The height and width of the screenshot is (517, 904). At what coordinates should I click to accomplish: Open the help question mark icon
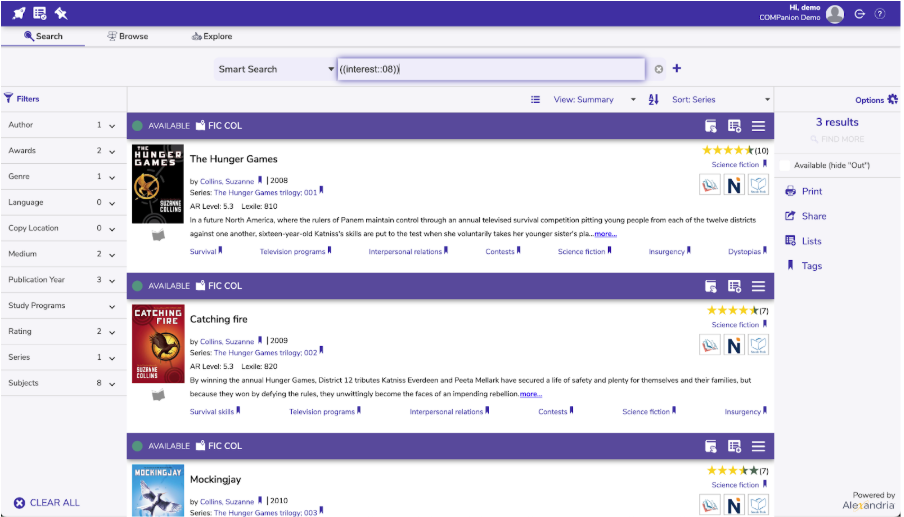tap(879, 14)
